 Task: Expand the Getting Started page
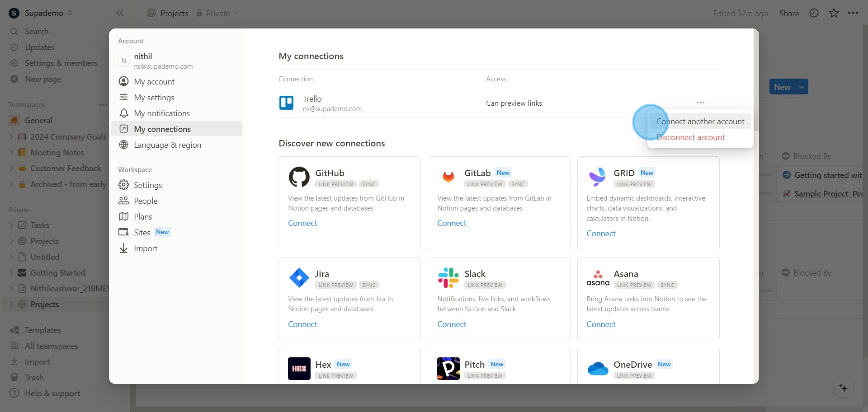point(11,273)
